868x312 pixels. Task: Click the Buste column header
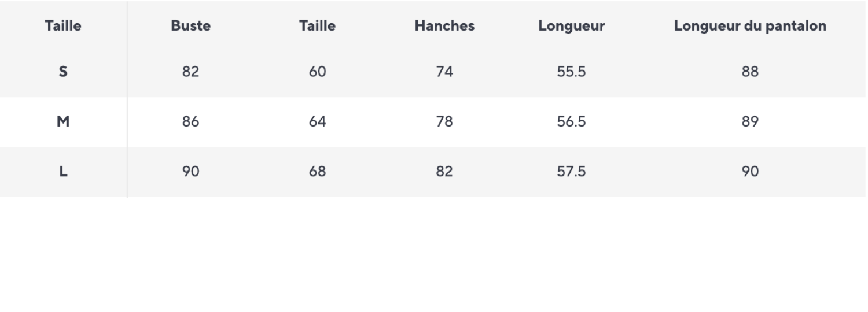[x=190, y=26]
